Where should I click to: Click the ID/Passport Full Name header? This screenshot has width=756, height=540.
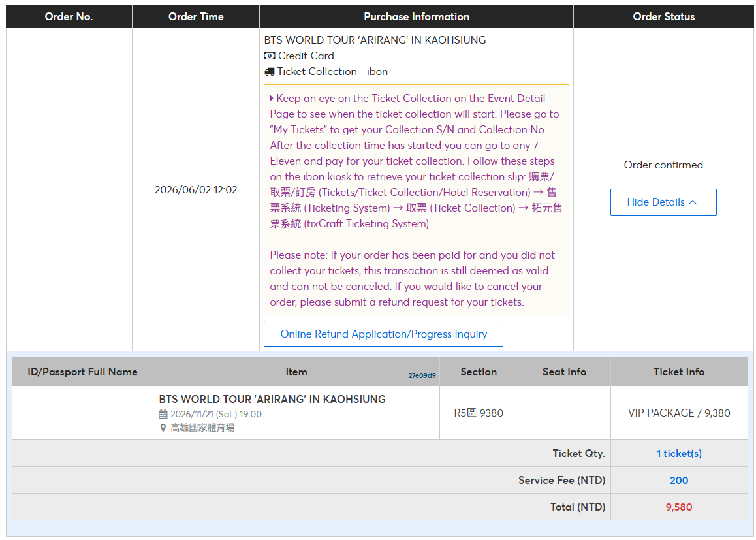click(x=82, y=372)
